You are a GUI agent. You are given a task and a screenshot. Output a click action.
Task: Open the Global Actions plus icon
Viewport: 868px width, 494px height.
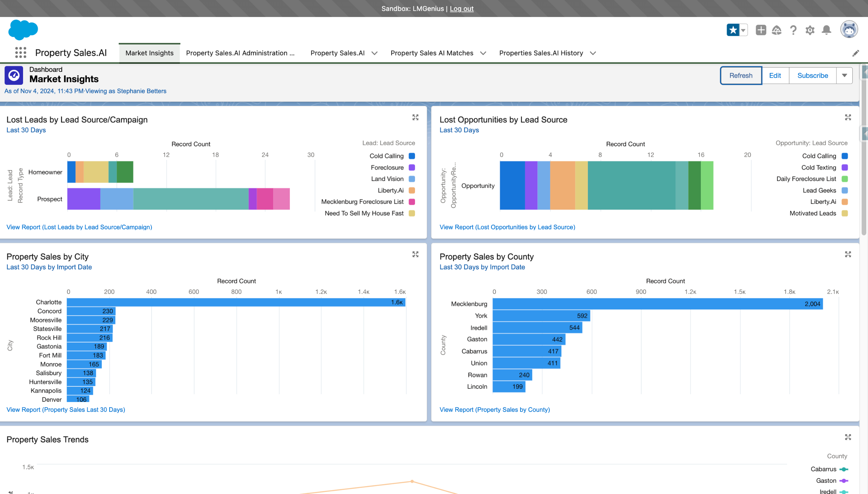pyautogui.click(x=761, y=30)
